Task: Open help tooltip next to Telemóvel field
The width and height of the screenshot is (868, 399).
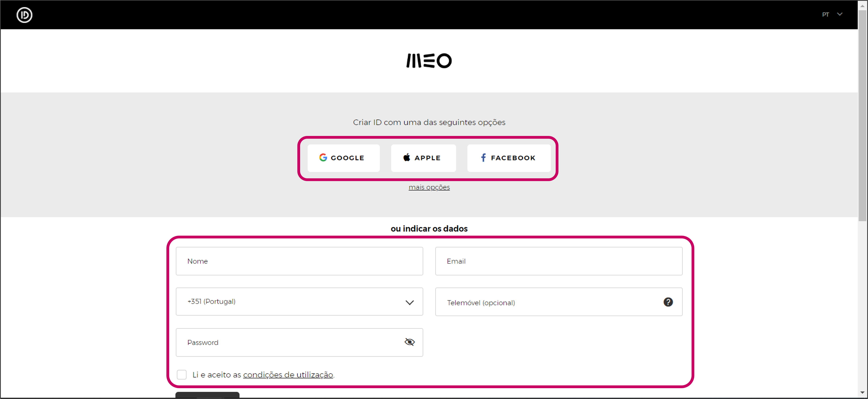Action: click(x=668, y=302)
